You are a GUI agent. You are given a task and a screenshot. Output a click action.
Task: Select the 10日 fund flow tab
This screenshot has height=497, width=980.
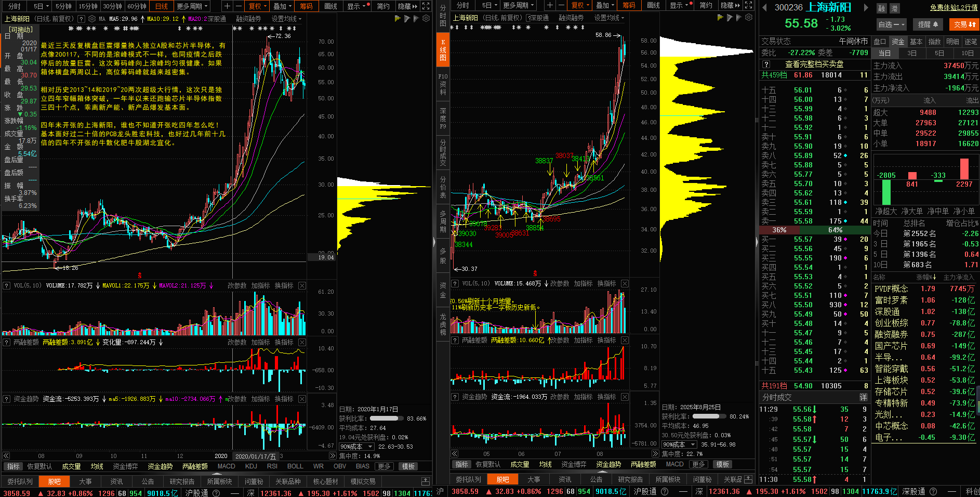[x=967, y=53]
